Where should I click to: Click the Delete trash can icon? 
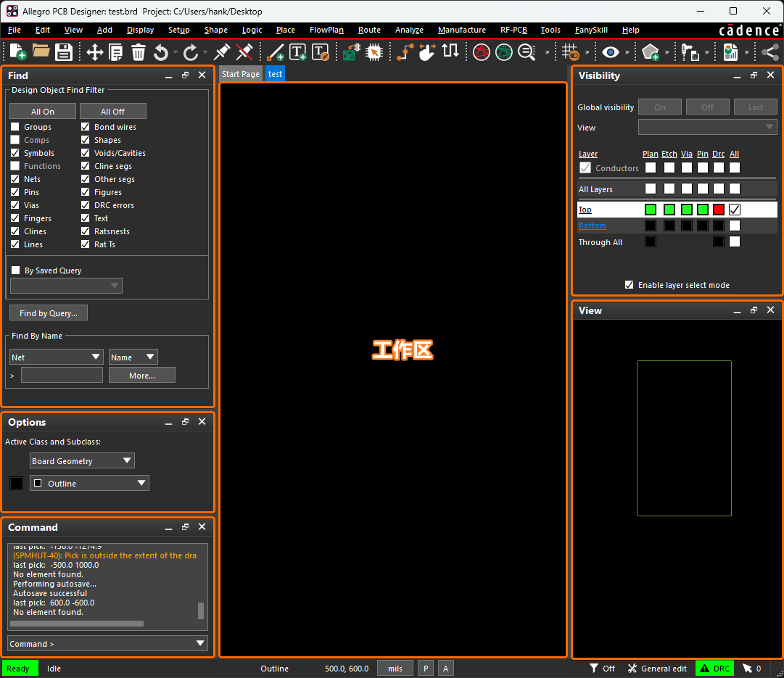[x=139, y=52]
